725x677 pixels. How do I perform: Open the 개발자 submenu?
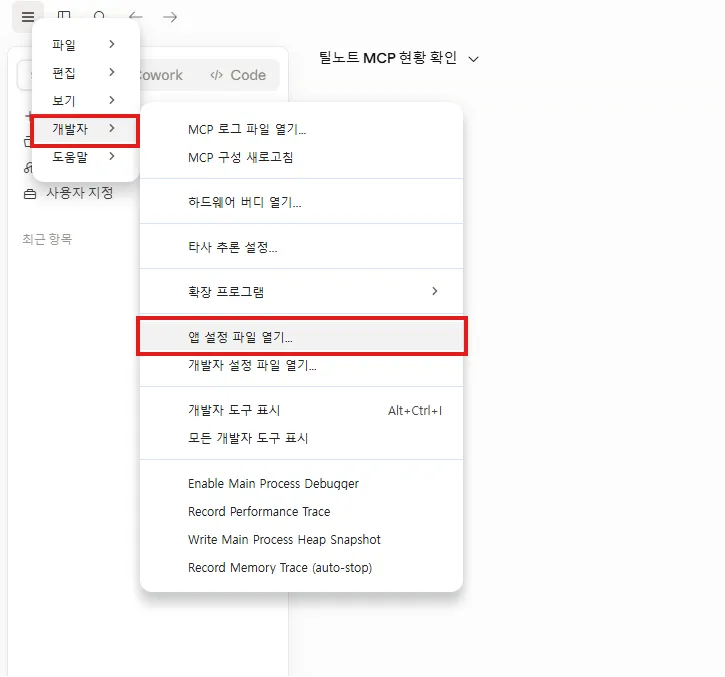tap(86, 129)
